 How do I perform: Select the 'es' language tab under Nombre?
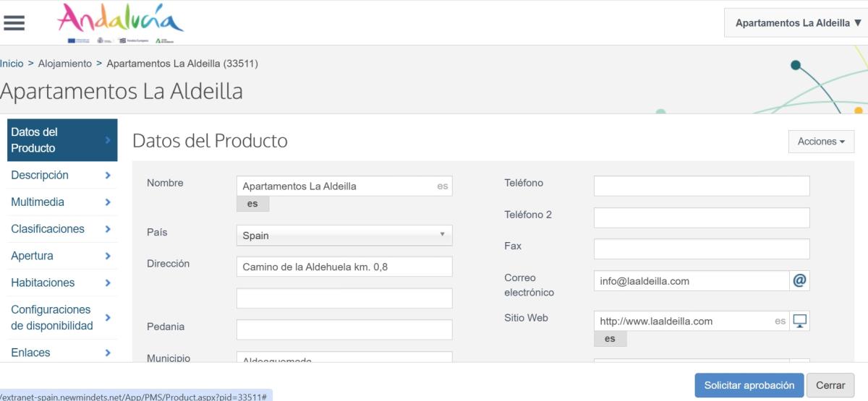(x=252, y=204)
